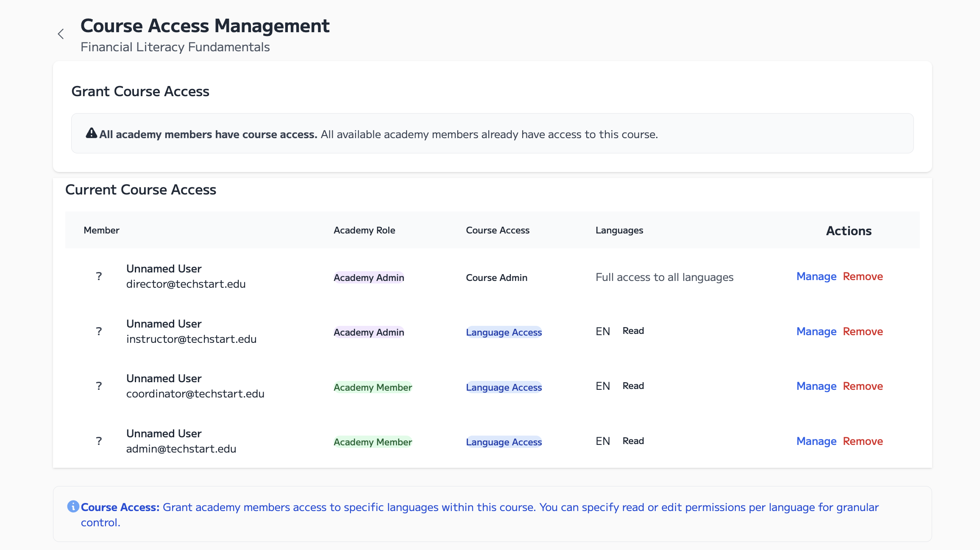This screenshot has width=980, height=550.
Task: Expand Language Access for admin@techstart.edu
Action: point(504,442)
